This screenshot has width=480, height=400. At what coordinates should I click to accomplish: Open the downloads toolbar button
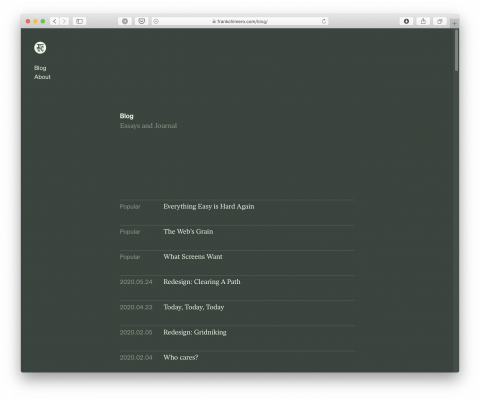(x=406, y=21)
